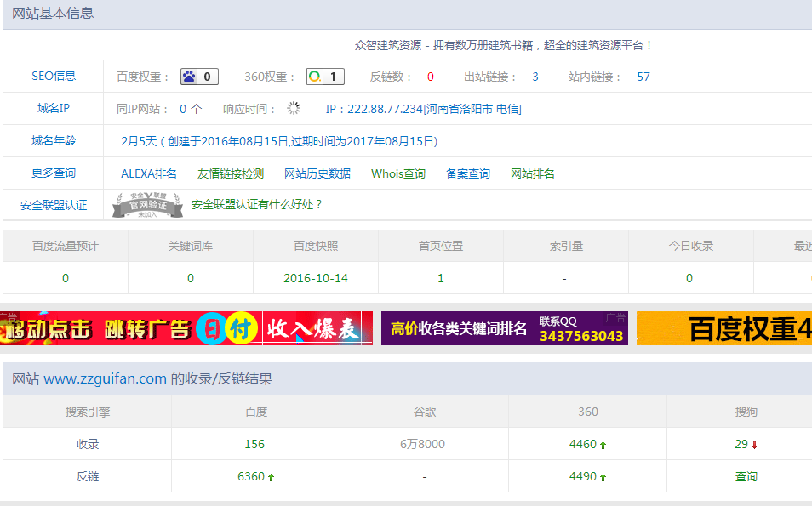
Task: Click the 今日收录 value 0
Action: tap(689, 278)
